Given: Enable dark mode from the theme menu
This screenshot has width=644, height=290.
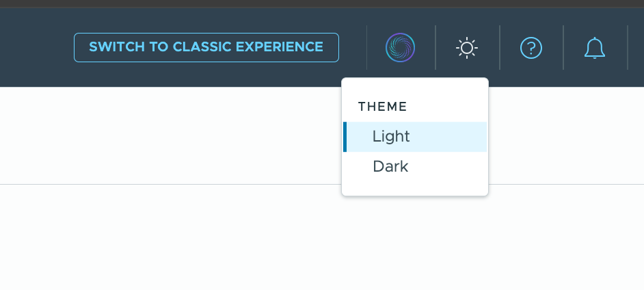Looking at the screenshot, I should tap(415, 167).
